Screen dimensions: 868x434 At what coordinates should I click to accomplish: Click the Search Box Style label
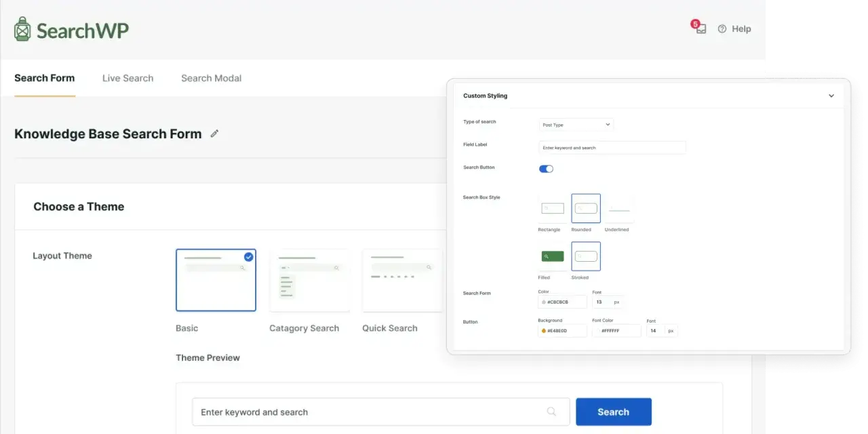(481, 197)
